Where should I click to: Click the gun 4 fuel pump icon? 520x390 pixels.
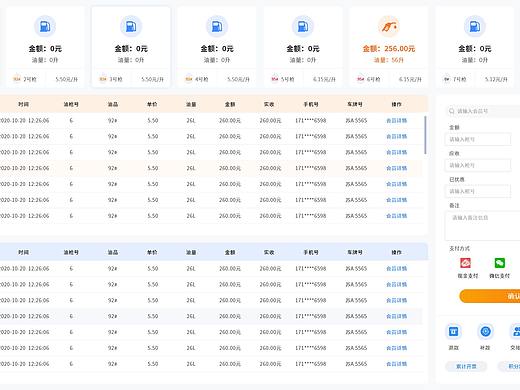pyautogui.click(x=217, y=26)
